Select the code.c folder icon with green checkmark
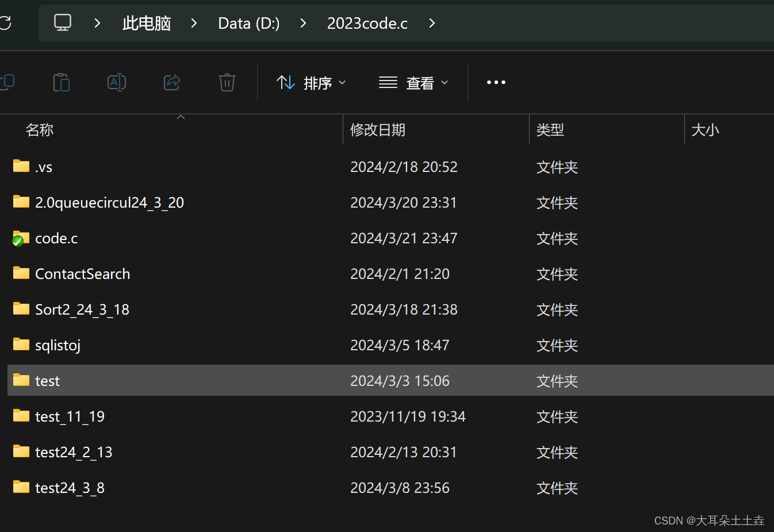This screenshot has width=774, height=532. click(21, 238)
